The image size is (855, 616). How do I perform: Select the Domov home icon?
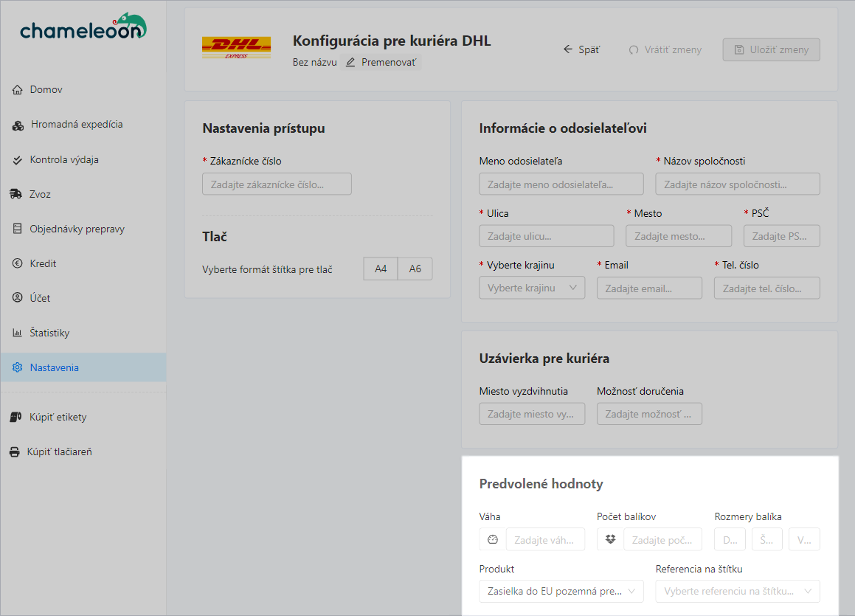(x=18, y=89)
